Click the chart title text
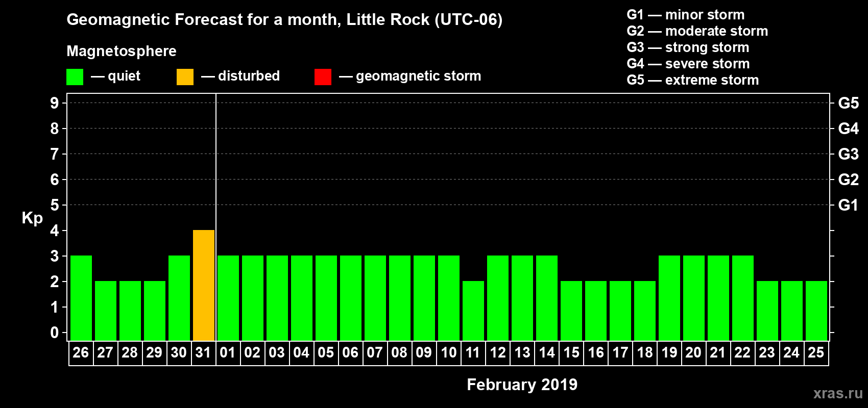Viewport: 868px width, 408px height. point(284,20)
